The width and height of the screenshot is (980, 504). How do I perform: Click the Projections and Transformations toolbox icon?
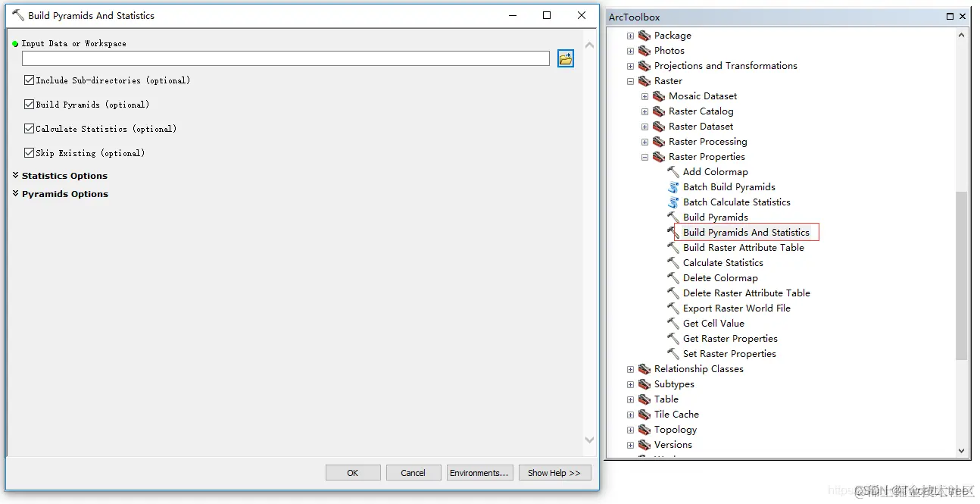[x=644, y=66]
